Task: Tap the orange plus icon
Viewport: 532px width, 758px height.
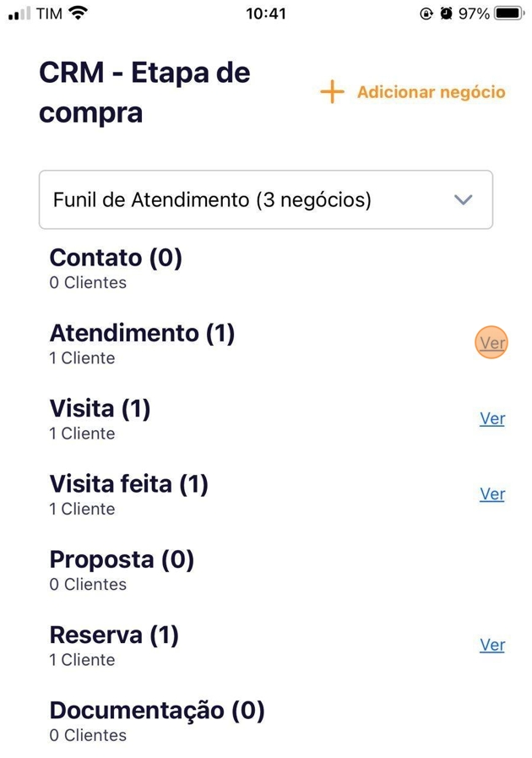Action: (x=333, y=92)
